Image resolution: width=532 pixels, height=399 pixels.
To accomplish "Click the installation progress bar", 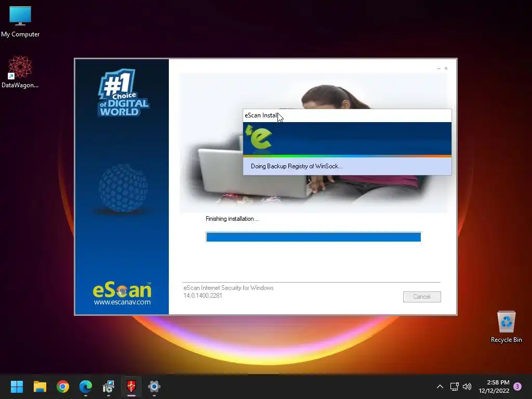I will click(x=313, y=237).
